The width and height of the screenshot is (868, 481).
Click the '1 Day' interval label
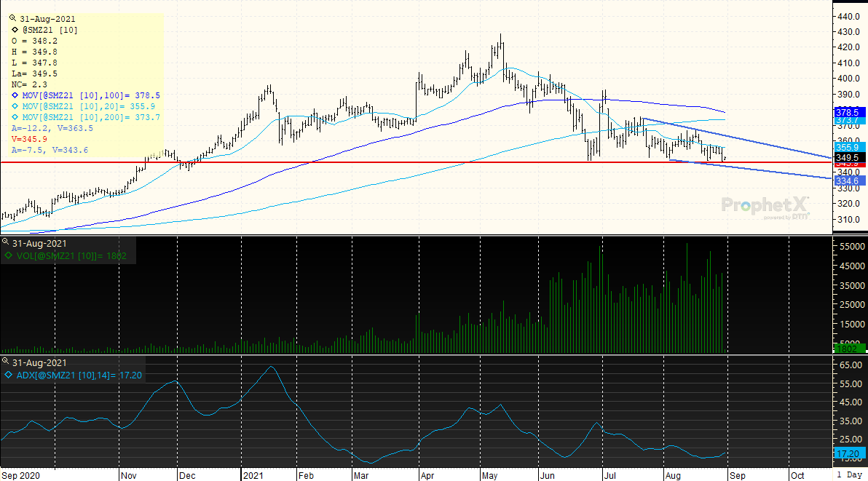(x=848, y=474)
